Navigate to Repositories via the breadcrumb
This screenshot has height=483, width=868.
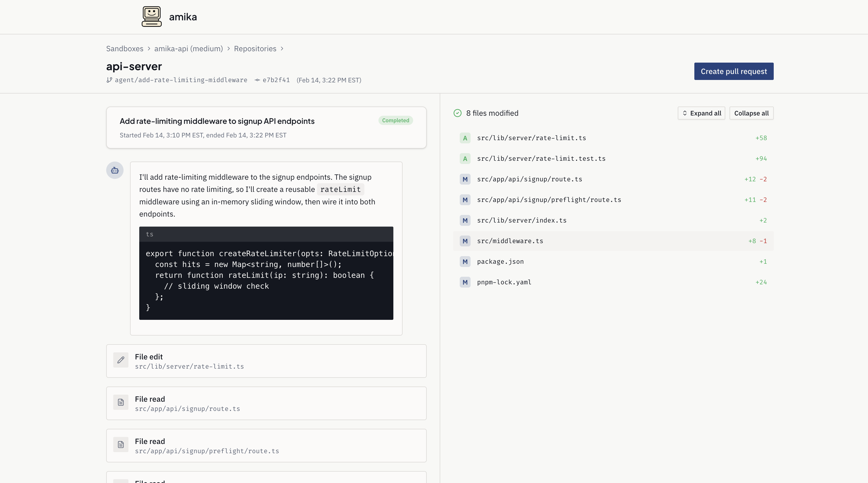(x=255, y=49)
